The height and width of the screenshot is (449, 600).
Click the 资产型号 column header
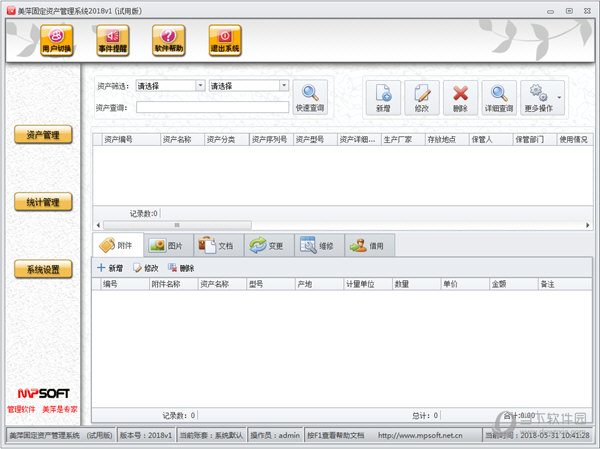[315, 139]
